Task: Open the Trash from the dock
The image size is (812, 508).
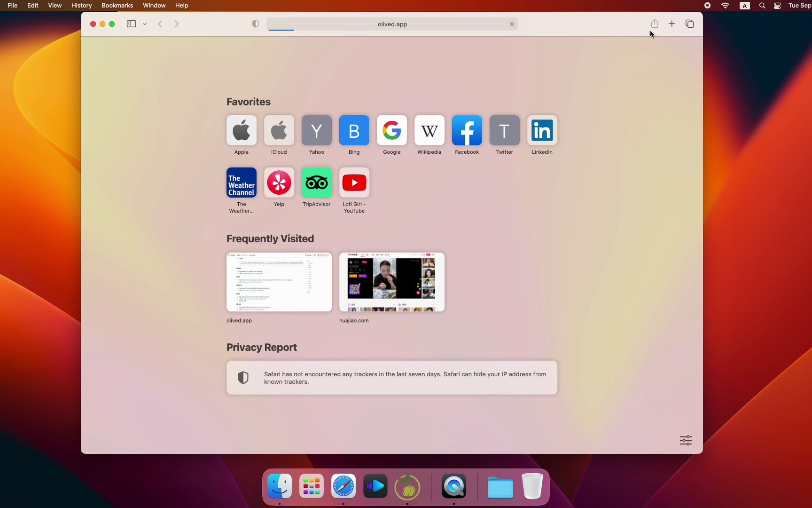Action: coord(532,486)
